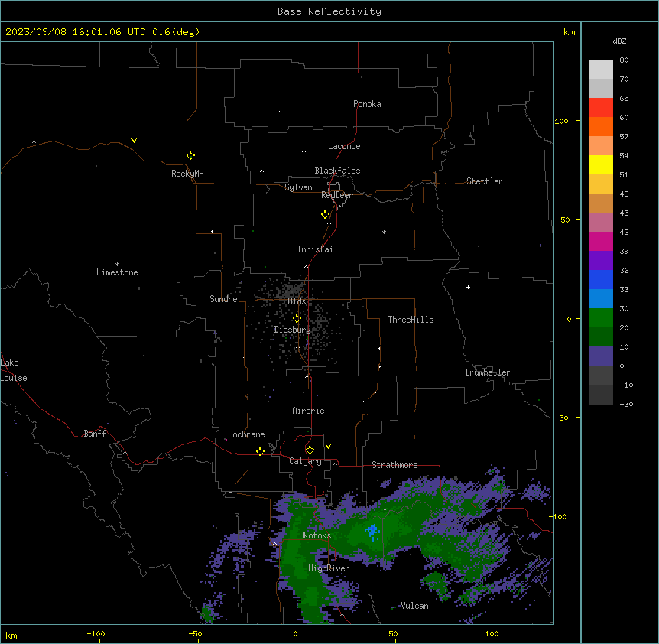Select the slate purple 0-10 dBZ swatch
This screenshot has height=644, width=659.
[601, 356]
